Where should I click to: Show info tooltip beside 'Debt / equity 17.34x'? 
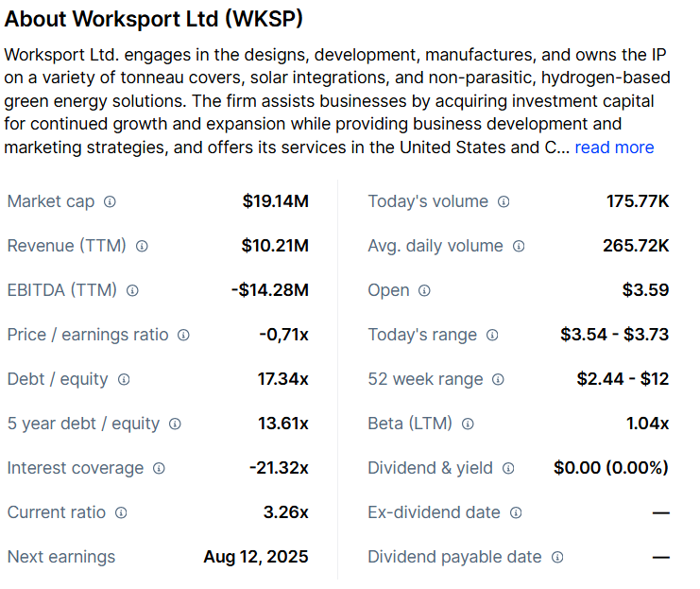124,380
